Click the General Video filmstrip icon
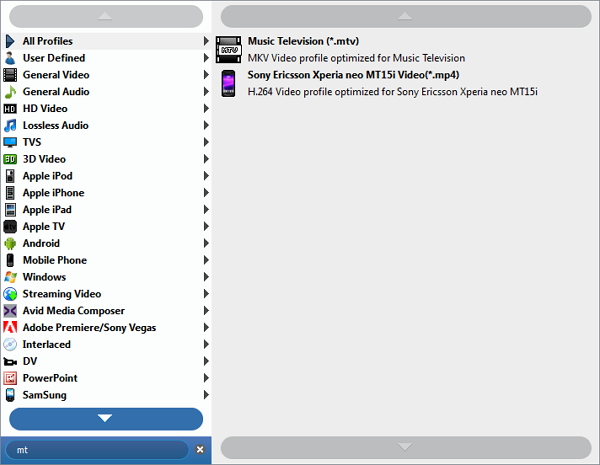 tap(10, 75)
